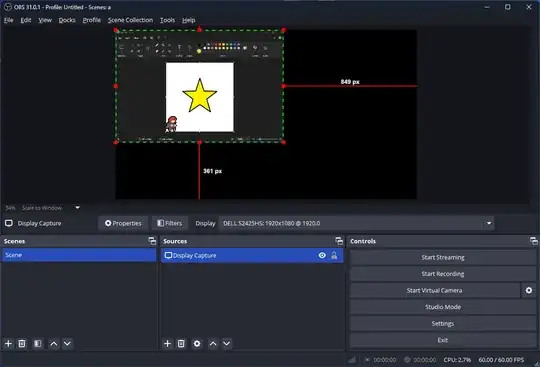Viewport: 540px width, 367px height.
Task: Move source up with arrow icon
Action: coord(213,344)
